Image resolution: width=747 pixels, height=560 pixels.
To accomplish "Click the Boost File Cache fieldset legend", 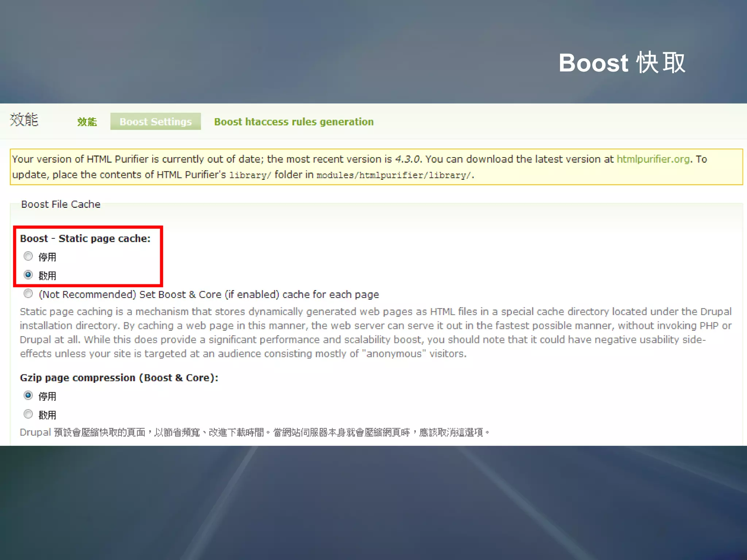I will point(61,204).
